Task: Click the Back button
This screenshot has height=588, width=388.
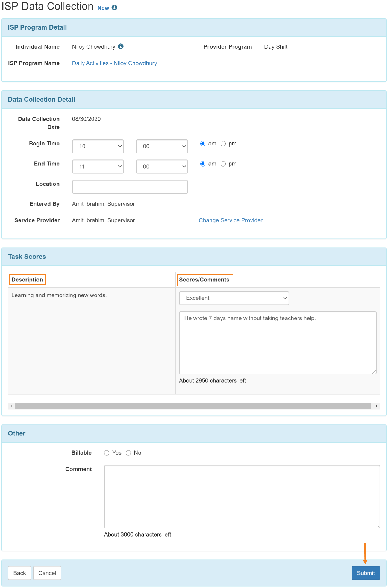Action: pyautogui.click(x=20, y=573)
